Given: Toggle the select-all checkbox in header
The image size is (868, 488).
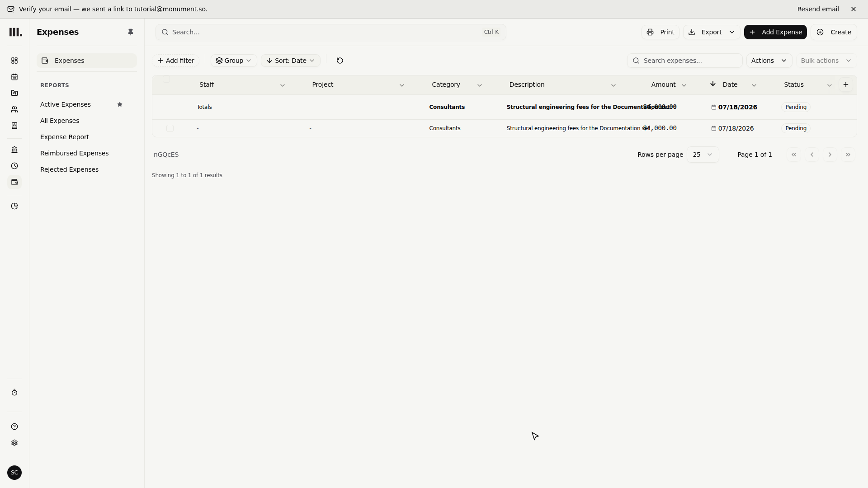Looking at the screenshot, I should point(166,79).
